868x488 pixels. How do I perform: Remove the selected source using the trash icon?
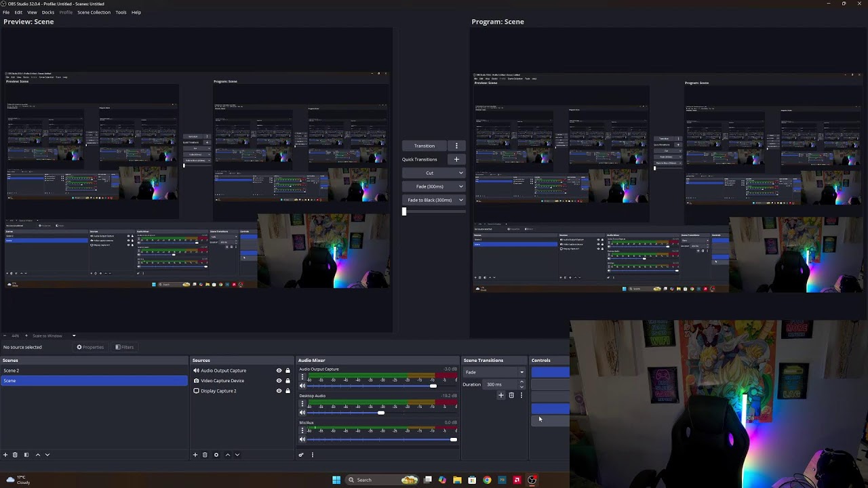pos(205,455)
